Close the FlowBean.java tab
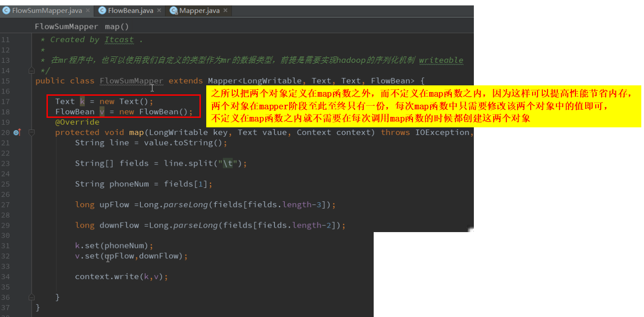 pos(159,10)
